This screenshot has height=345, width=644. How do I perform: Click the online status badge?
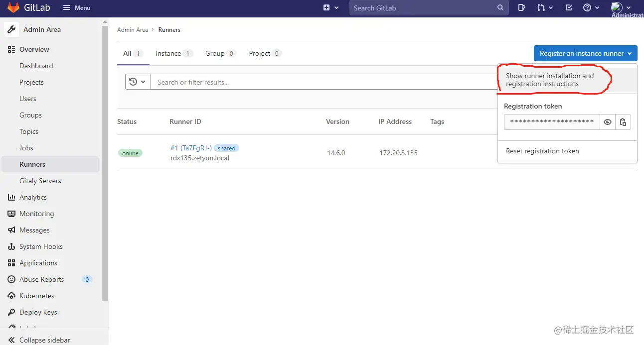tap(130, 153)
